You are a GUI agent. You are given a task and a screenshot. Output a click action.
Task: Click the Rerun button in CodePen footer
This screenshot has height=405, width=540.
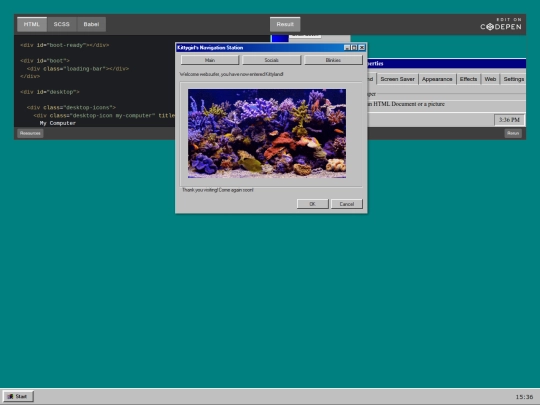(513, 133)
